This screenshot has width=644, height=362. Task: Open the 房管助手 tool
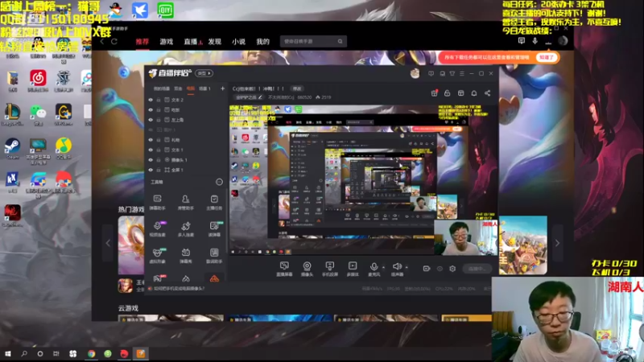click(186, 203)
